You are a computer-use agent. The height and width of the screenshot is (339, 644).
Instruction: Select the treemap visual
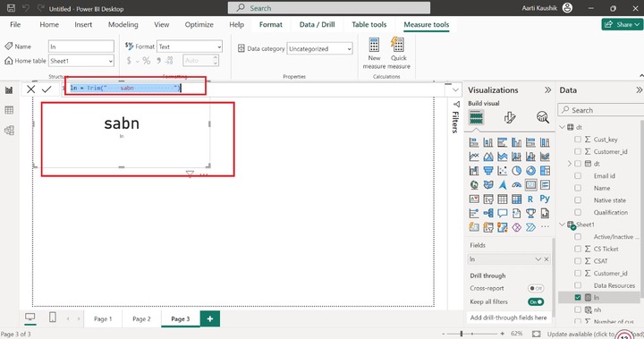click(x=545, y=171)
